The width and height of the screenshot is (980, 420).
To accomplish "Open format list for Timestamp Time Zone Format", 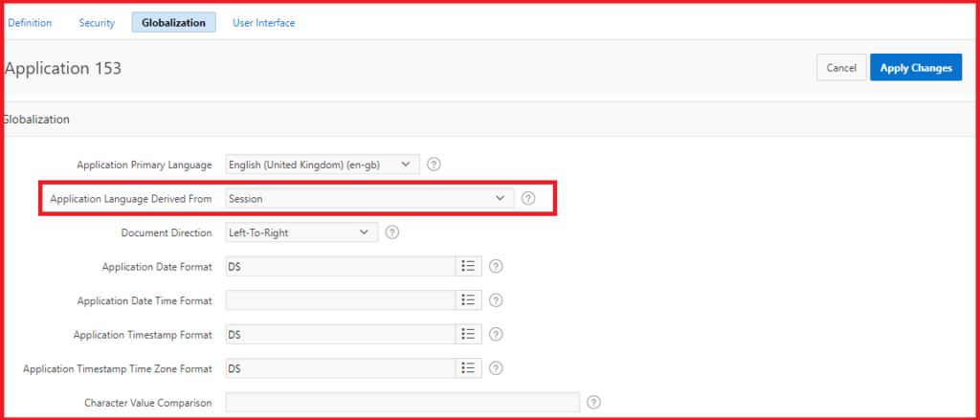I will coord(468,368).
